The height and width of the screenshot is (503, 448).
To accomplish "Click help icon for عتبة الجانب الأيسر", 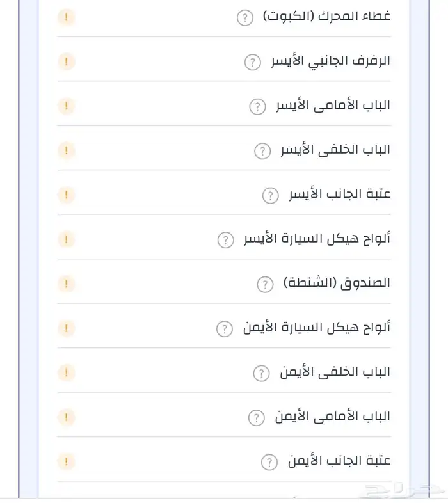I will [x=271, y=195].
